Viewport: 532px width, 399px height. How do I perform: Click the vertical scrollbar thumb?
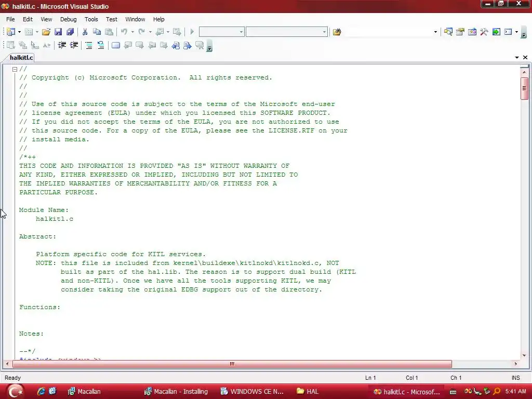(x=524, y=88)
